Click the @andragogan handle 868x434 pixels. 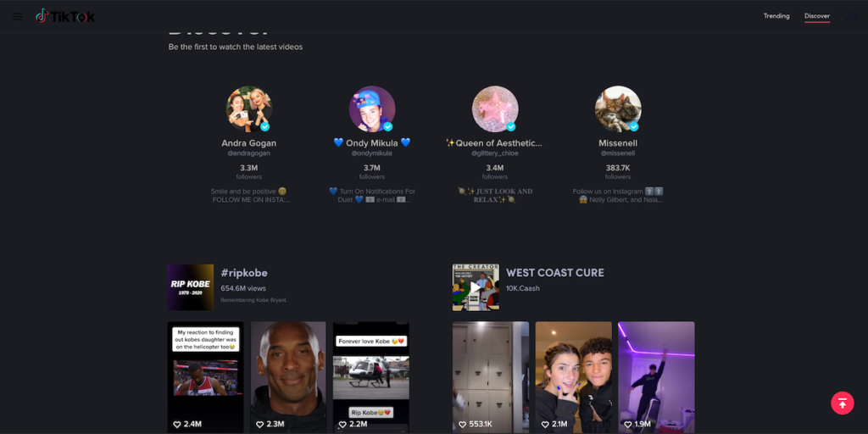249,153
